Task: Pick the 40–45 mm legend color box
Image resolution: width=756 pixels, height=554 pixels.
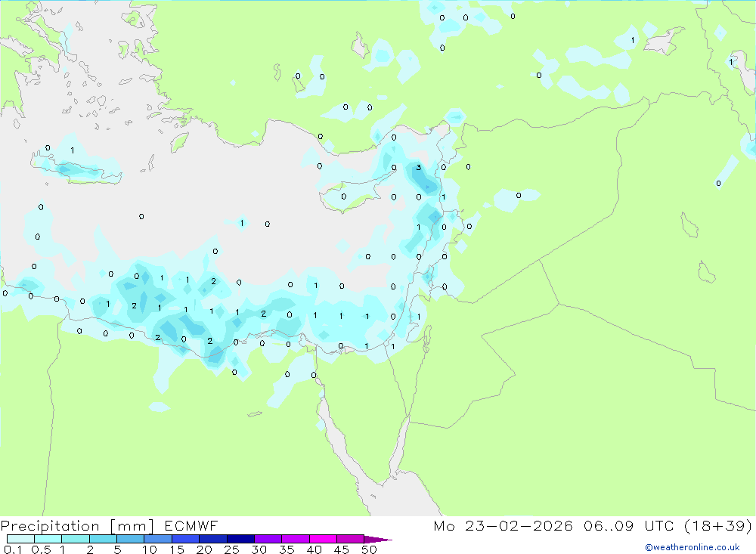Action: click(x=323, y=539)
